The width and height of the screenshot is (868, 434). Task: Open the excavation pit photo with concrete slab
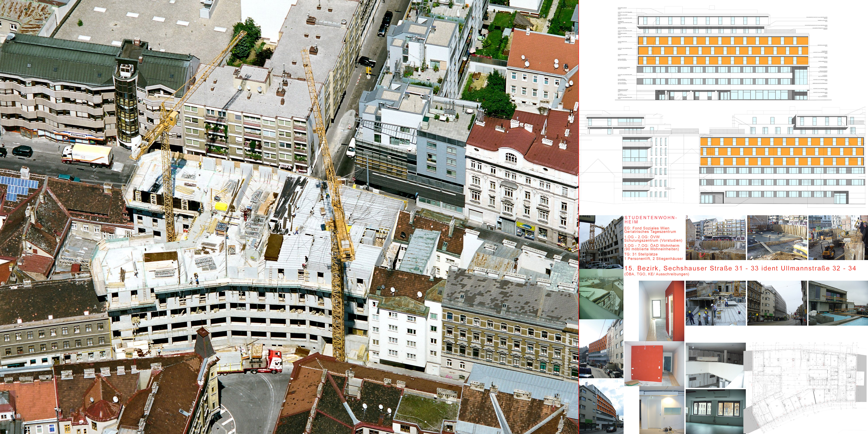click(x=777, y=238)
